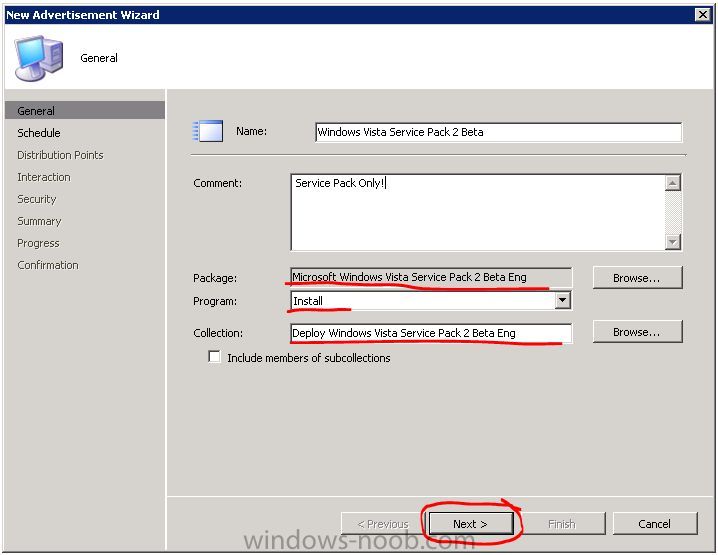
Task: Click the Next button
Action: [x=471, y=523]
